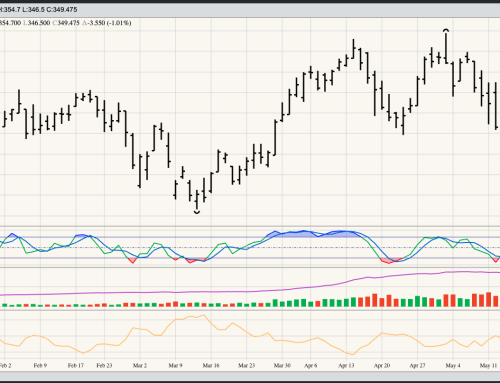Select the C349.475 close value readout
The image size is (500, 383).
(x=66, y=23)
